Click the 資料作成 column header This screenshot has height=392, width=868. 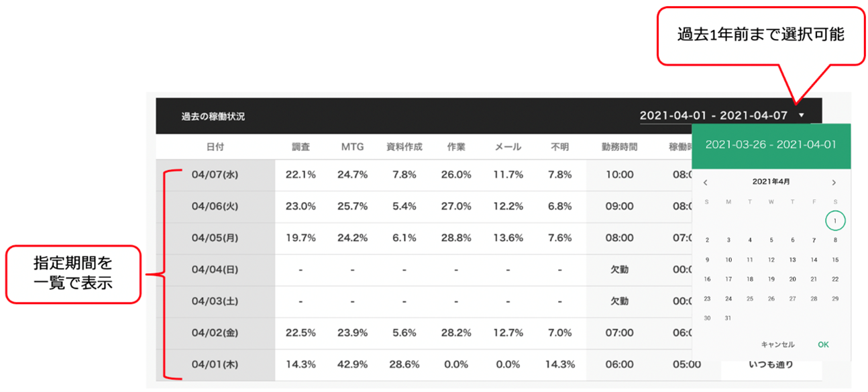pos(404,147)
